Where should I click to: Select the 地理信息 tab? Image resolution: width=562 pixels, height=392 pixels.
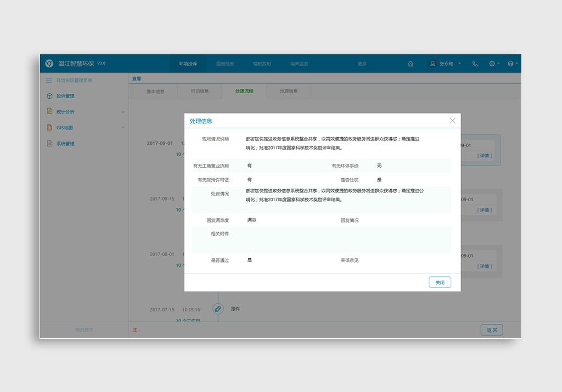pyautogui.click(x=289, y=91)
